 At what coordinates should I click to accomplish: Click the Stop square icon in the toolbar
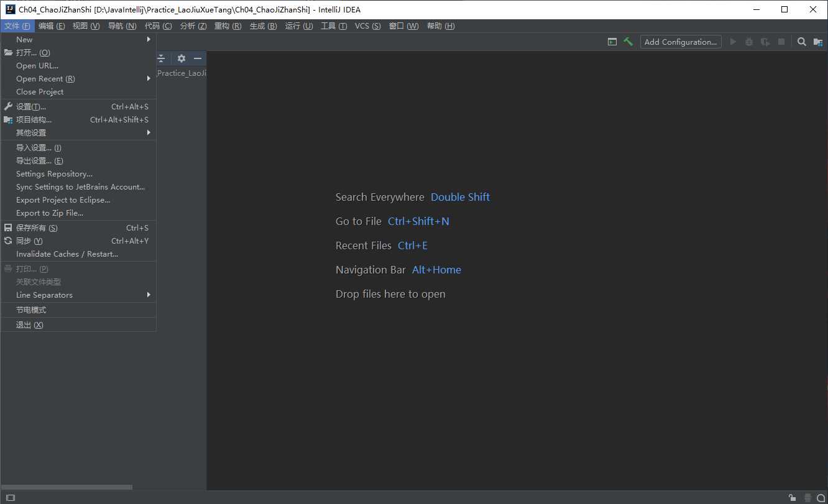coord(781,42)
